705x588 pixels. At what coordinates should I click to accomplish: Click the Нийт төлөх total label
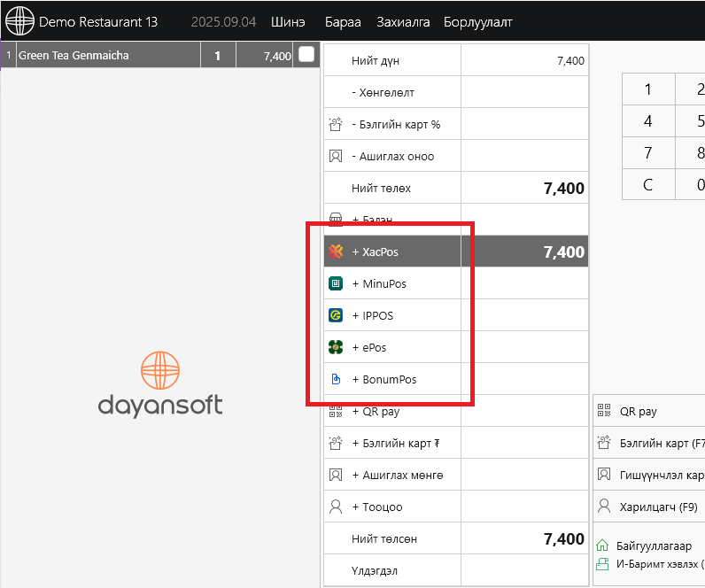pyautogui.click(x=381, y=188)
